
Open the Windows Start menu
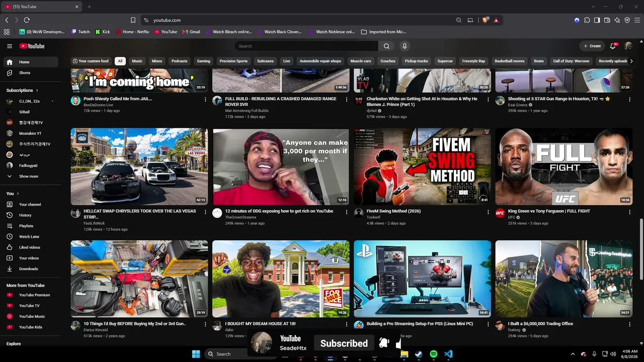[196, 354]
